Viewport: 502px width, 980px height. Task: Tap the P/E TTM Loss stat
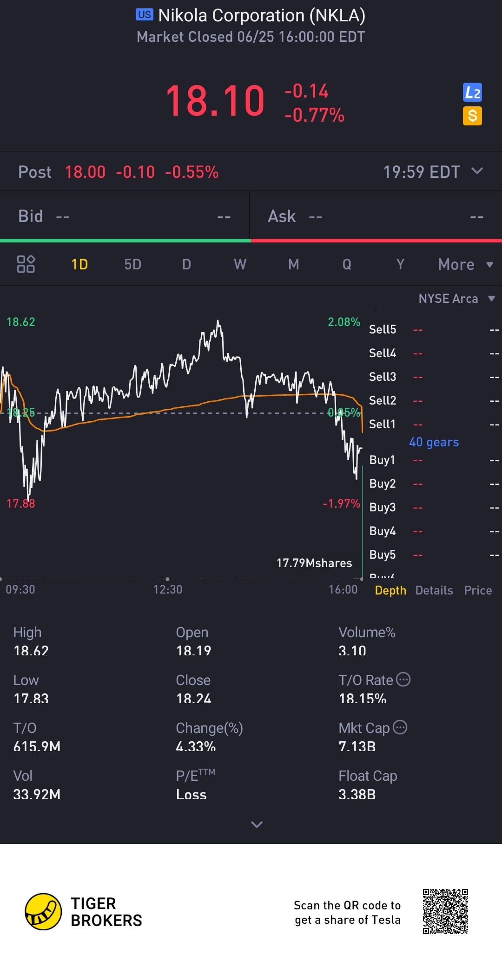tap(195, 785)
